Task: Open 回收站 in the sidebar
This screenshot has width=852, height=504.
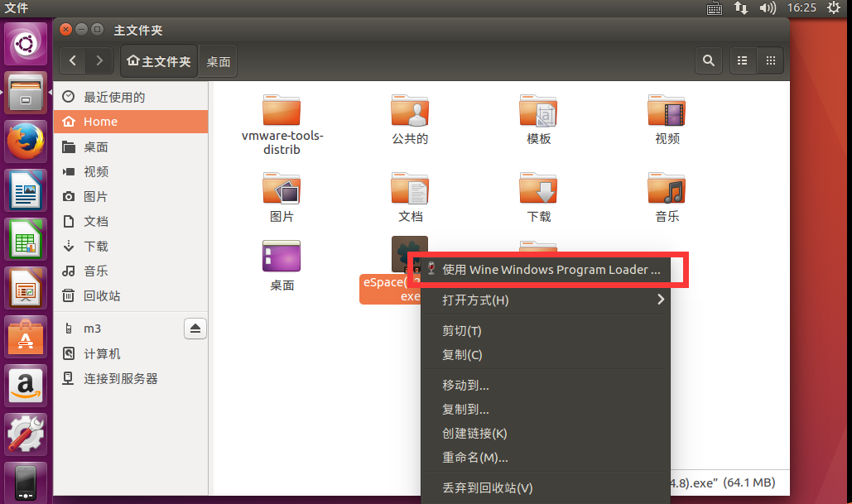Action: click(131, 295)
